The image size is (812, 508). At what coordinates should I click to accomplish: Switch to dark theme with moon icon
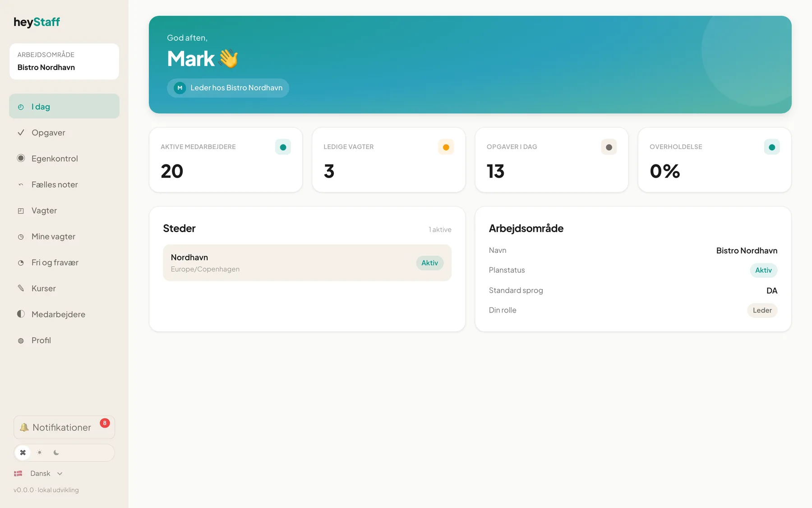(x=56, y=452)
